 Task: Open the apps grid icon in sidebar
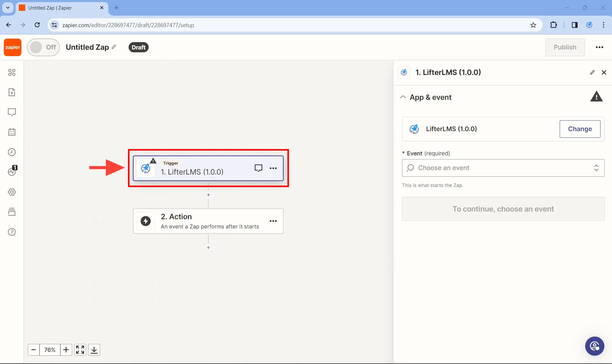(12, 72)
